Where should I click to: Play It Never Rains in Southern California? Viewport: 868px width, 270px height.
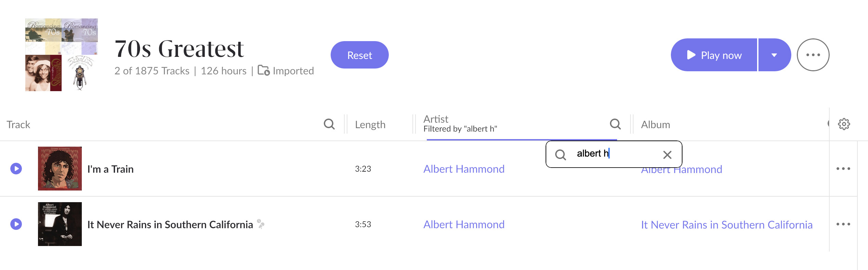pyautogui.click(x=16, y=224)
